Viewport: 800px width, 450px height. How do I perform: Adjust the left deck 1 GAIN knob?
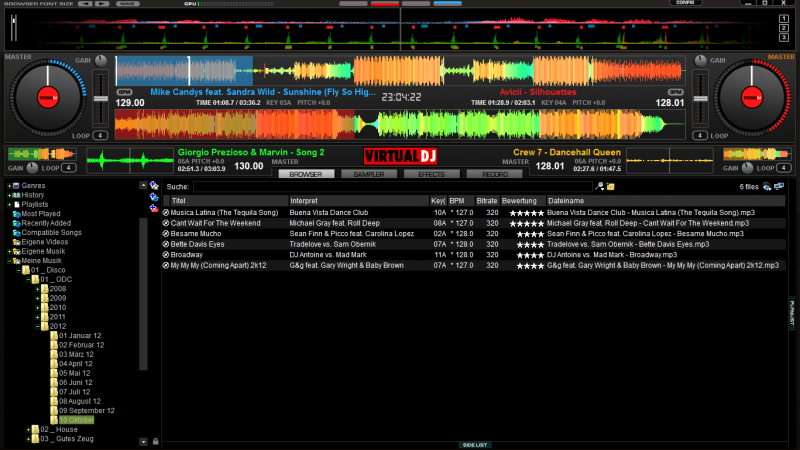point(101,61)
